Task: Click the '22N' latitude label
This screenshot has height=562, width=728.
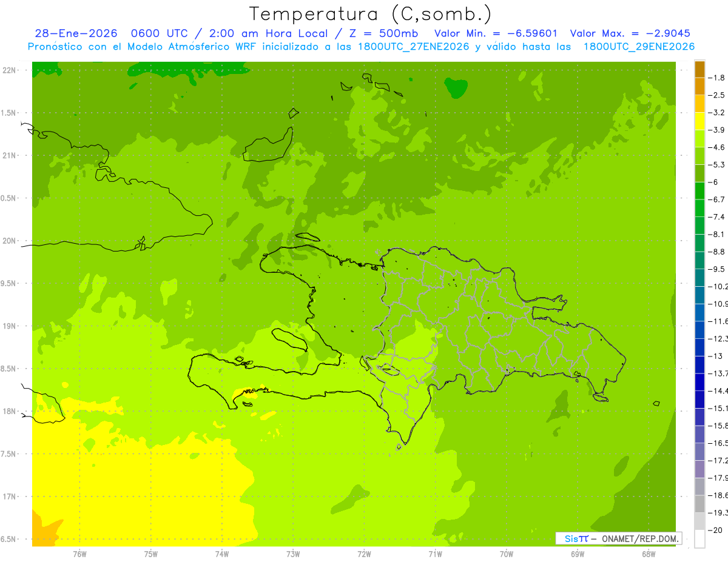Action: pyautogui.click(x=10, y=70)
